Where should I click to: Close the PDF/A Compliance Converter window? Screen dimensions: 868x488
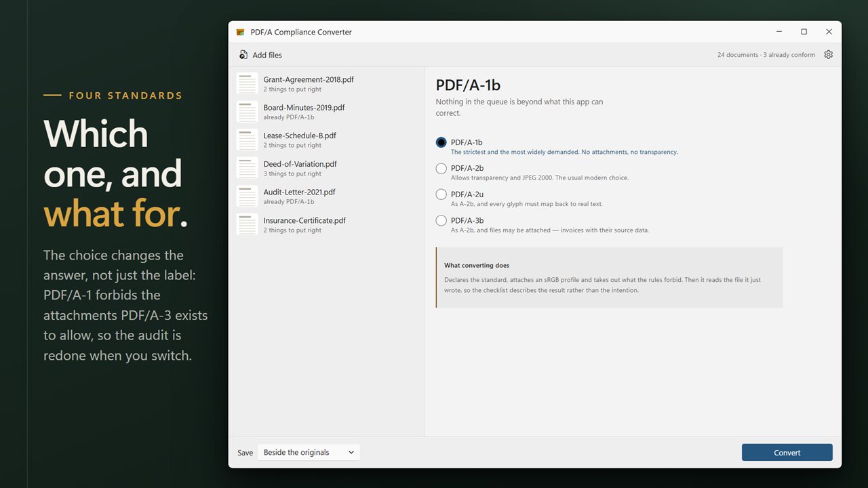click(829, 32)
